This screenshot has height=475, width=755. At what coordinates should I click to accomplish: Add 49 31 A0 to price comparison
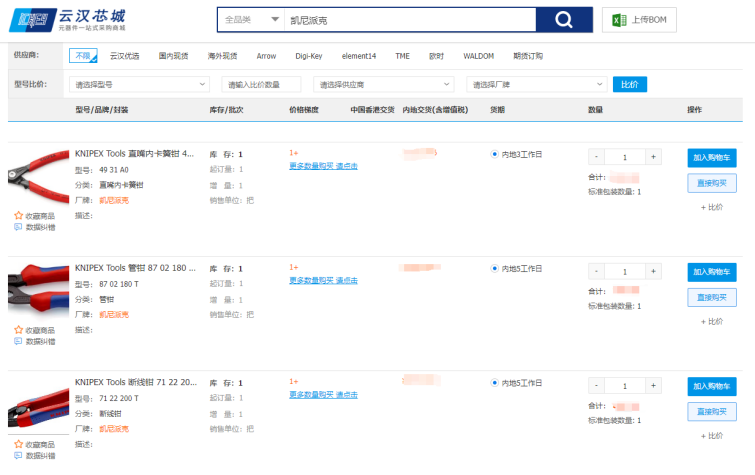pos(712,207)
